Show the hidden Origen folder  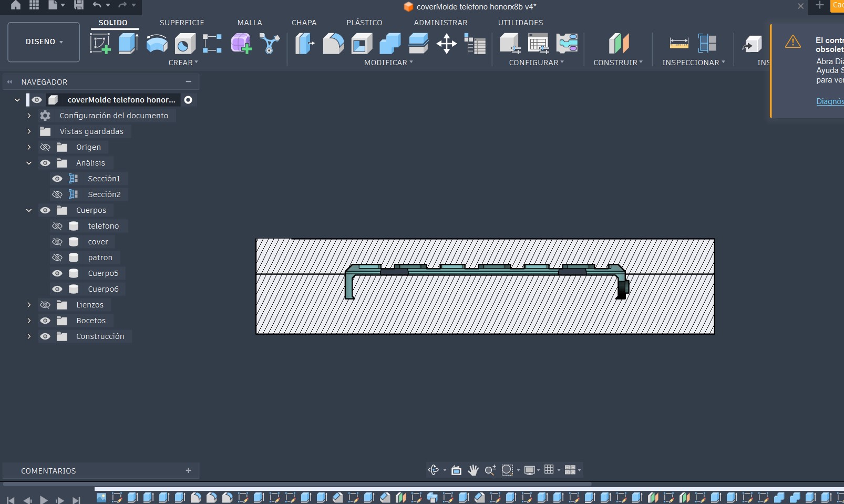(x=45, y=147)
